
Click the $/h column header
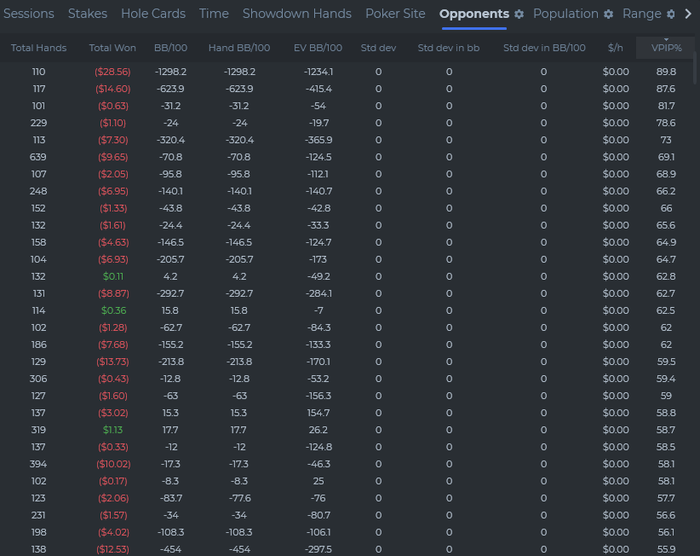point(615,48)
